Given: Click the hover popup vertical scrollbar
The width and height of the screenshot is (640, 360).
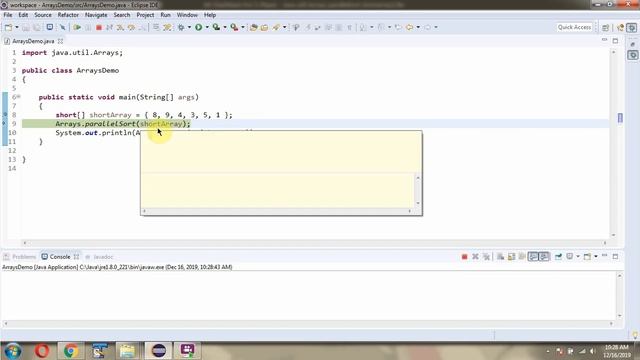Looking at the screenshot, I should coord(418,191).
